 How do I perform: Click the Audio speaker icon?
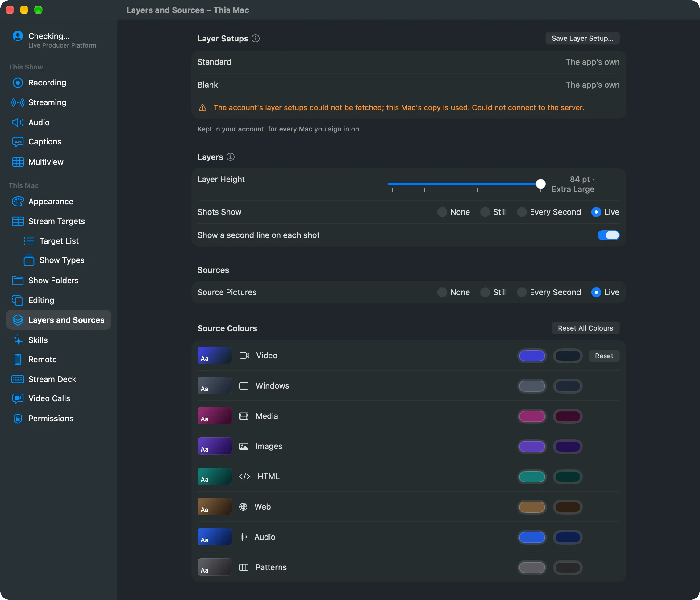(18, 122)
